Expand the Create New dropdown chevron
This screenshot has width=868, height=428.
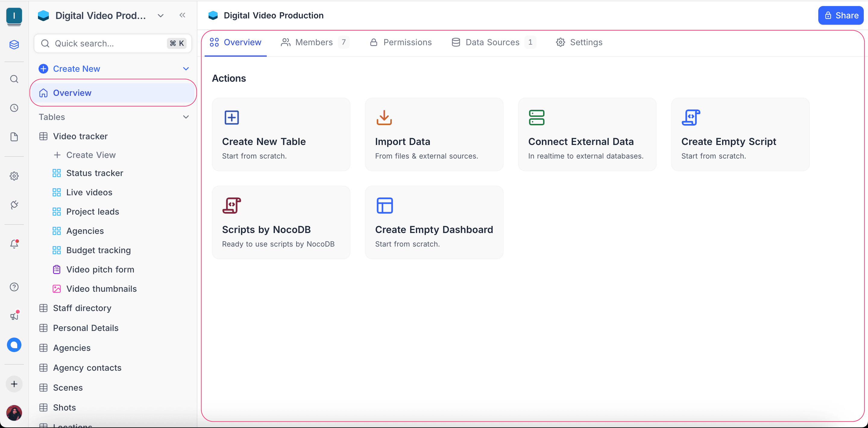[x=186, y=69]
